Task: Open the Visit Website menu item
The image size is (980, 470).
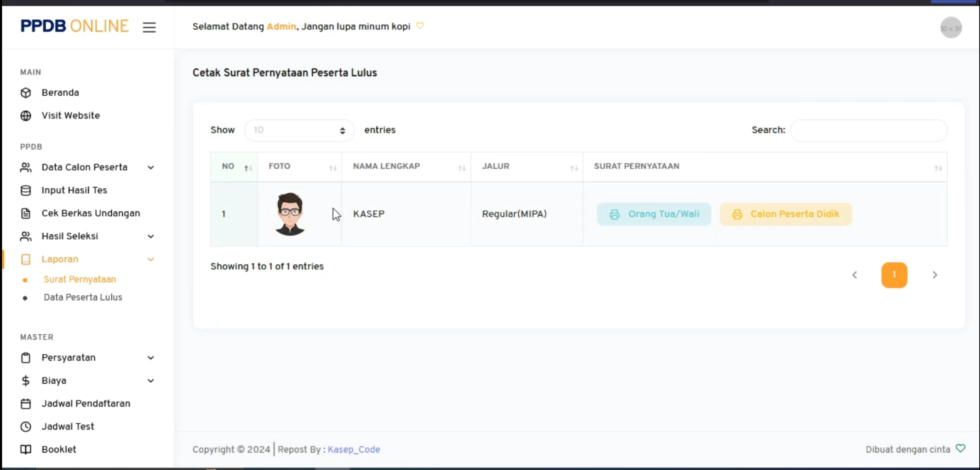Action: pyautogui.click(x=71, y=116)
